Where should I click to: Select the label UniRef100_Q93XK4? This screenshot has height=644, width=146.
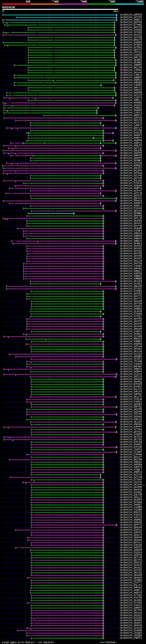pos(131,221)
